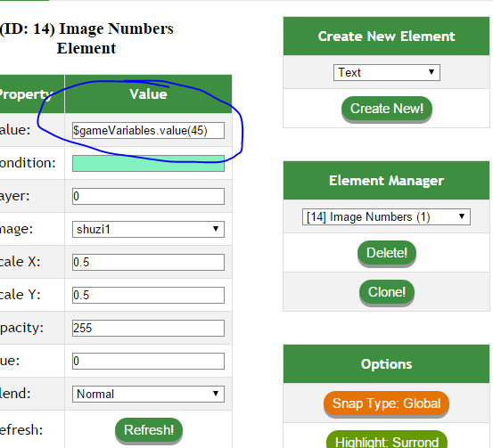Open the Image dropdown showing shuzi1

pyautogui.click(x=148, y=229)
